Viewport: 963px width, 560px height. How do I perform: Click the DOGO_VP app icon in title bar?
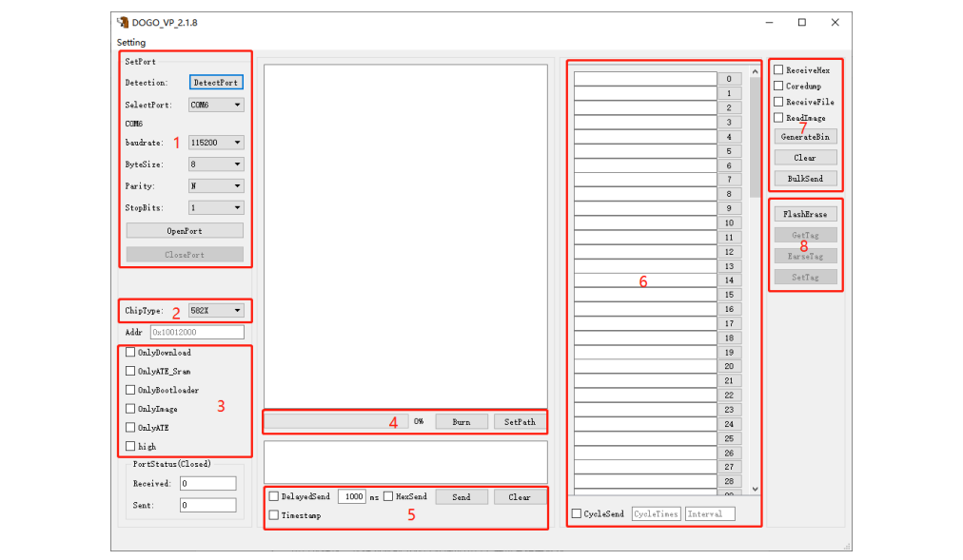point(123,22)
